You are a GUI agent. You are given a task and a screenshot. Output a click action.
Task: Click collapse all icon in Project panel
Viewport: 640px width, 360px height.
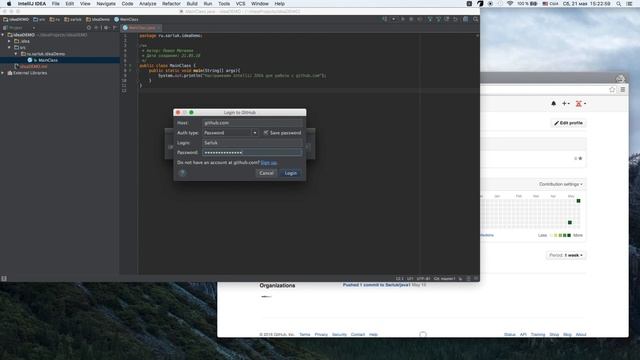tap(97, 28)
